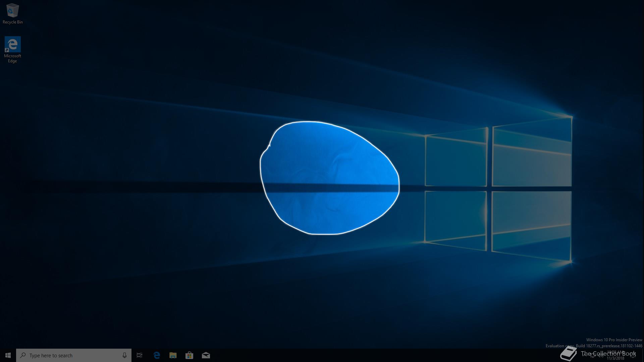Screen dimensions: 644x362
Task: Click the 'Type here to search' box
Action: tap(74, 355)
